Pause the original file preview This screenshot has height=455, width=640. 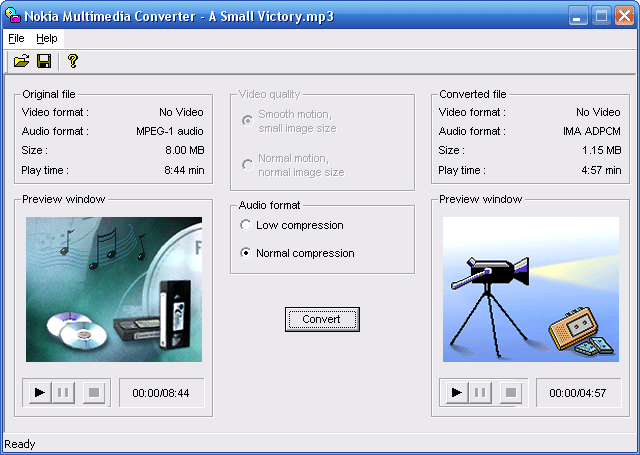click(64, 393)
